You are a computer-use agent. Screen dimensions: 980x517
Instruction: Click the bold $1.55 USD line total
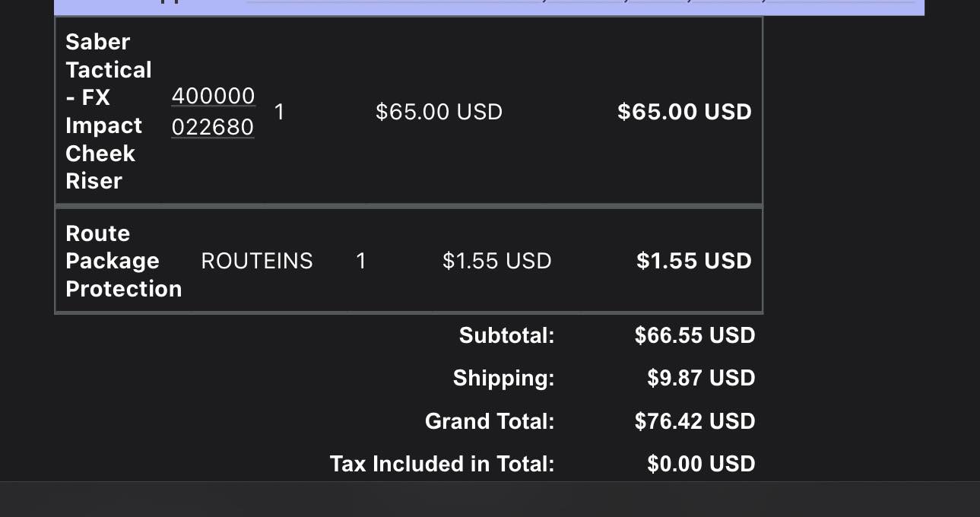click(694, 261)
